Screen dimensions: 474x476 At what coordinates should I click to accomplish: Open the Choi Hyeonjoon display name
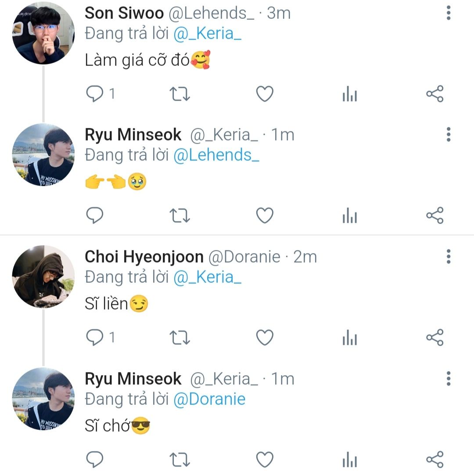(144, 257)
